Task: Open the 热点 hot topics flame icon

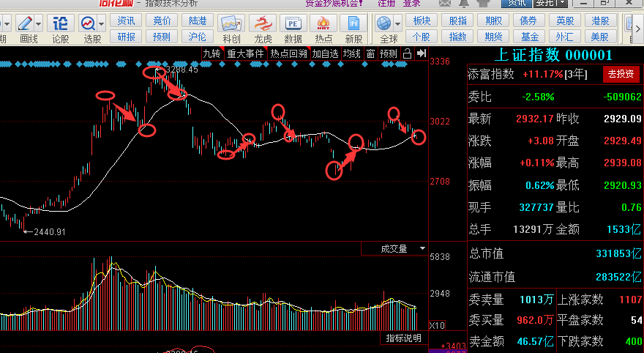Action: click(323, 24)
